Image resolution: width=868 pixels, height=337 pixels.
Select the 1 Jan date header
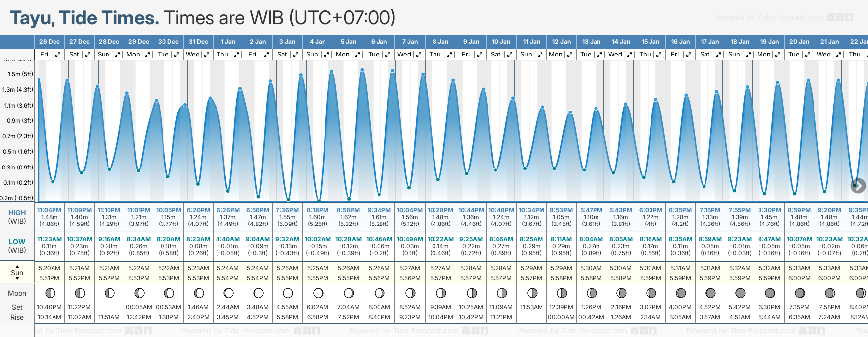point(228,42)
